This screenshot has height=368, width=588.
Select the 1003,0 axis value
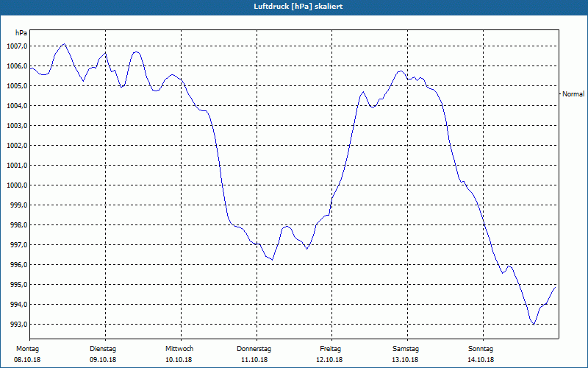click(17, 126)
